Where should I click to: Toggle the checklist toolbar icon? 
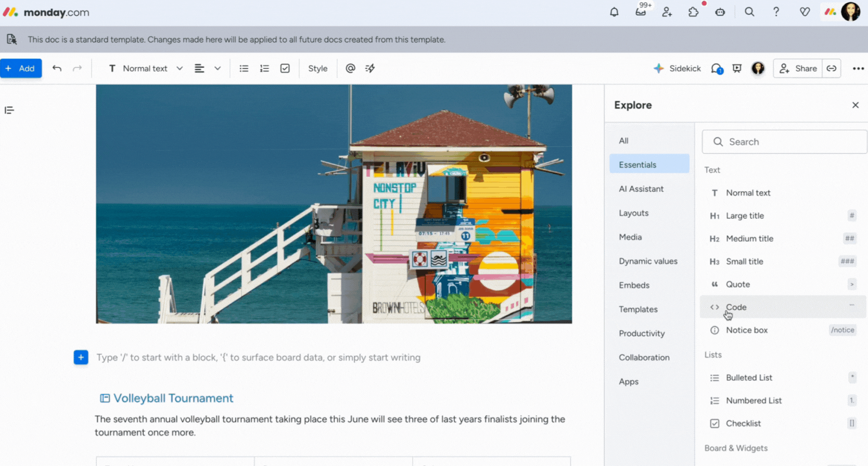(x=285, y=68)
